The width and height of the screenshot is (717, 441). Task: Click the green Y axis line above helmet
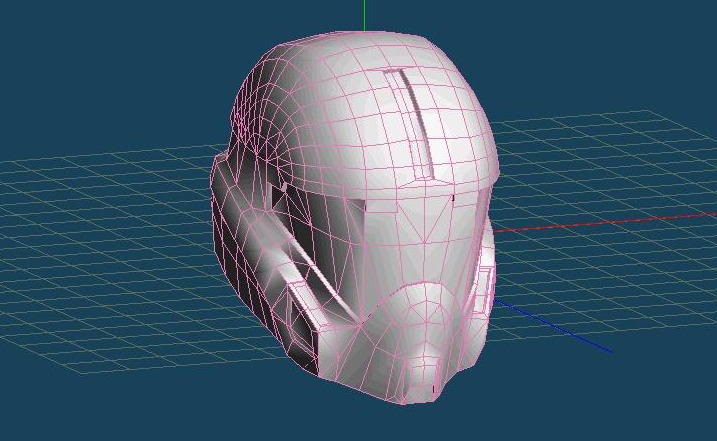364,15
